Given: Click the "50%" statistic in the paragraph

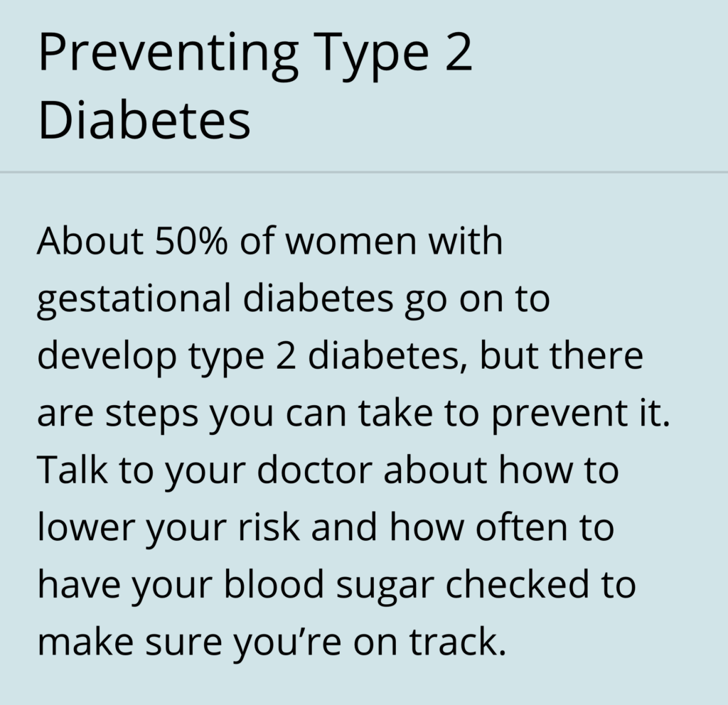Looking at the screenshot, I should (x=191, y=241).
